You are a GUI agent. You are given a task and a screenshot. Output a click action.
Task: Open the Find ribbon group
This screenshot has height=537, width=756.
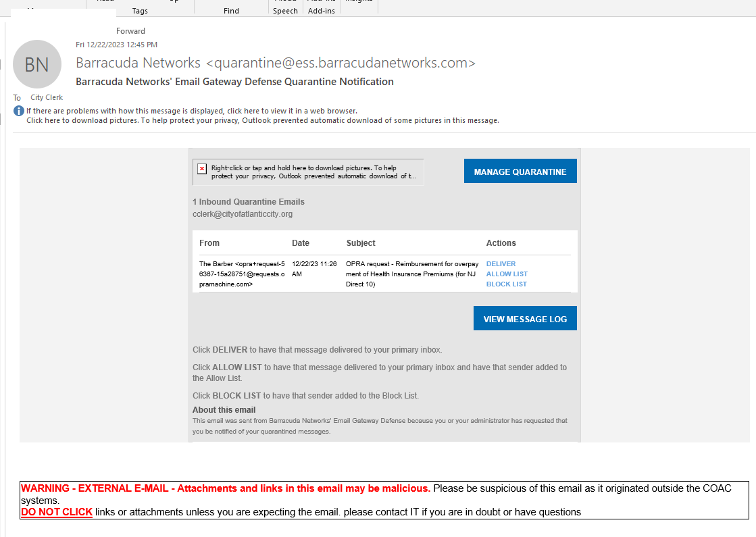(x=232, y=11)
